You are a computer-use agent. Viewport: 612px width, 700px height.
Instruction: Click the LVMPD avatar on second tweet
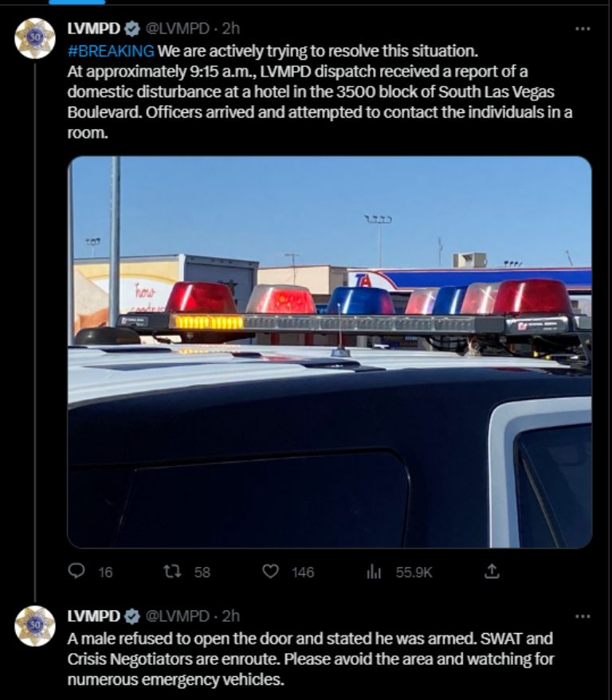tap(35, 626)
